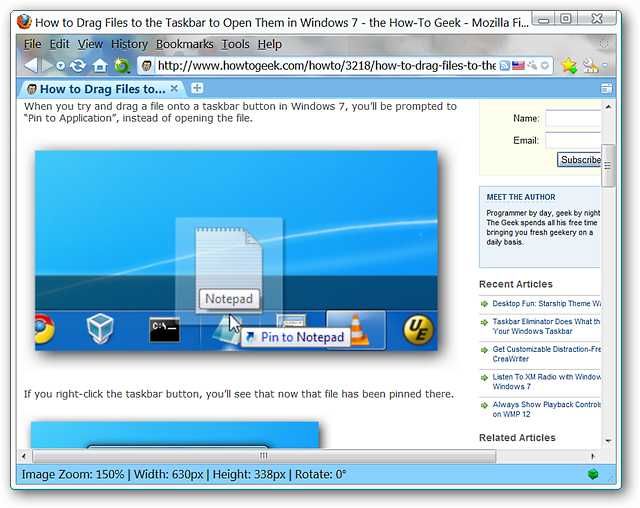
Task: Click the bookmark star toolbar icon
Action: click(569, 65)
